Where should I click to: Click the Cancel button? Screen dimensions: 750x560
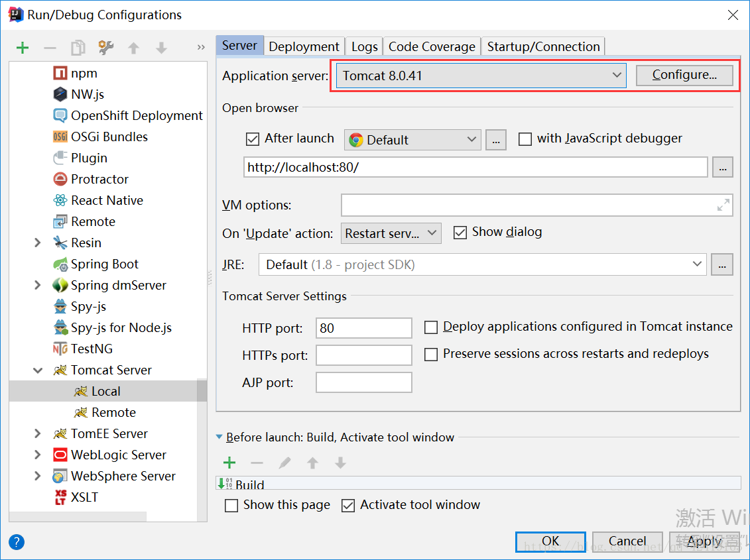pyautogui.click(x=627, y=541)
